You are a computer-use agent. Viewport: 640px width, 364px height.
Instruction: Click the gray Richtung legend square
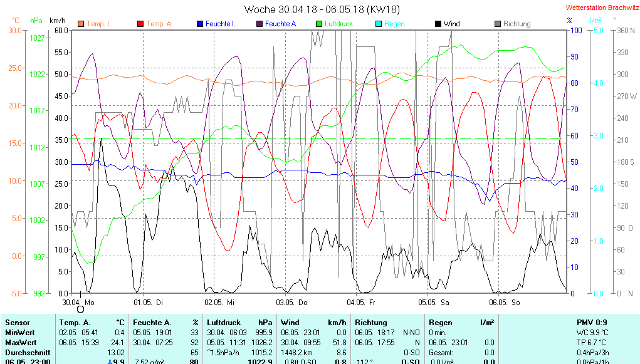(498, 24)
